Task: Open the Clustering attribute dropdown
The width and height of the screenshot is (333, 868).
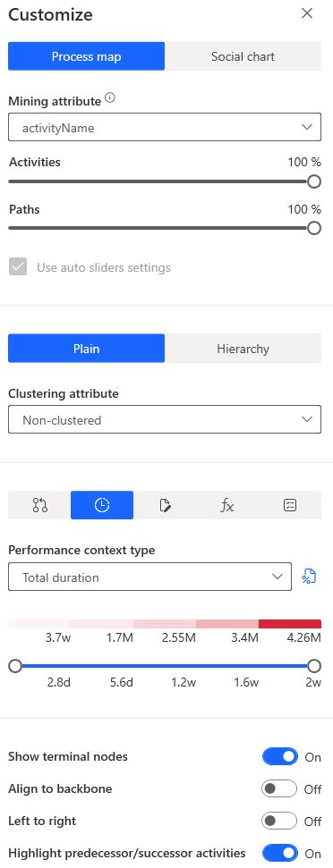Action: tap(165, 420)
